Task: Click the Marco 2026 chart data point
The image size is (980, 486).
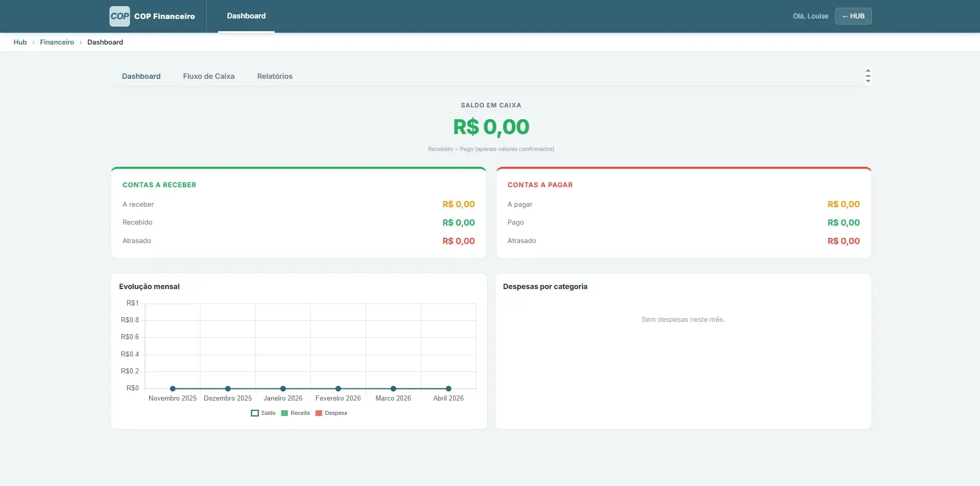Action: (394, 389)
